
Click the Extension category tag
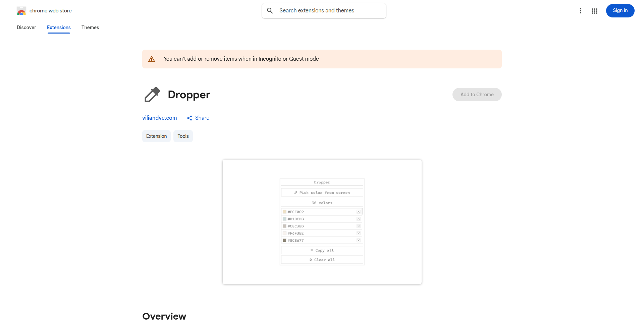click(x=156, y=136)
